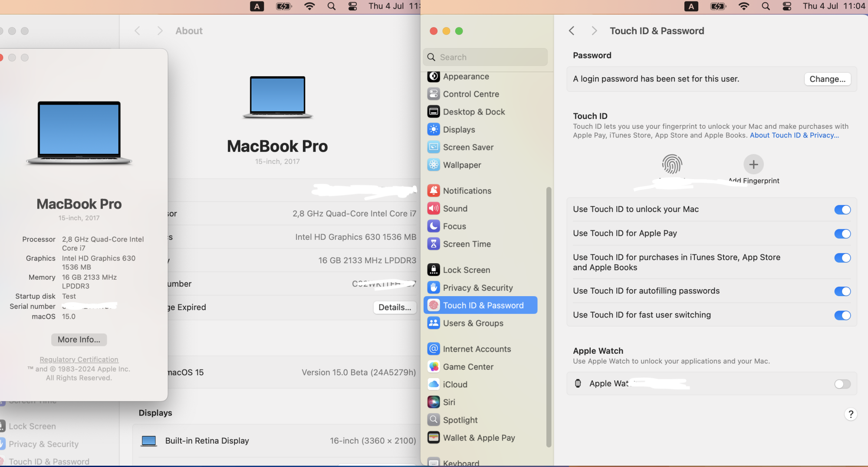Click the "2,8 GHz Quad-Core Intel Core i7" value in the About pane
Image resolution: width=868 pixels, height=467 pixels.
354,214
